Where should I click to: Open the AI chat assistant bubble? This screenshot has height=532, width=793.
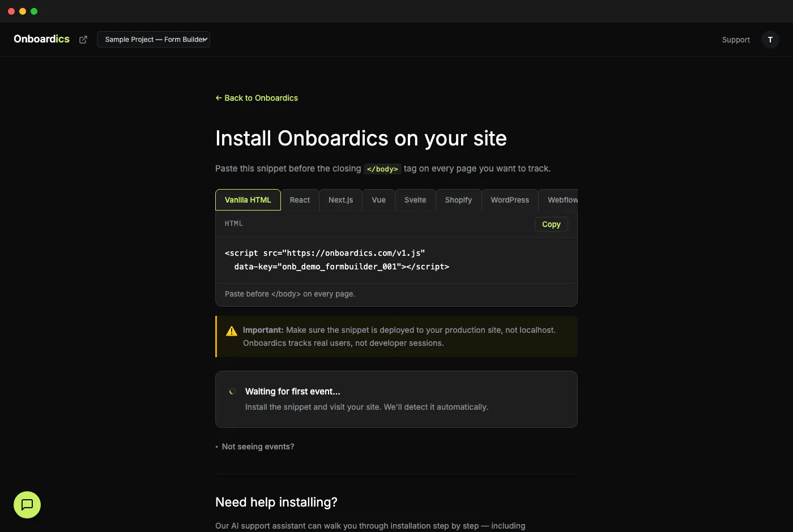click(27, 505)
